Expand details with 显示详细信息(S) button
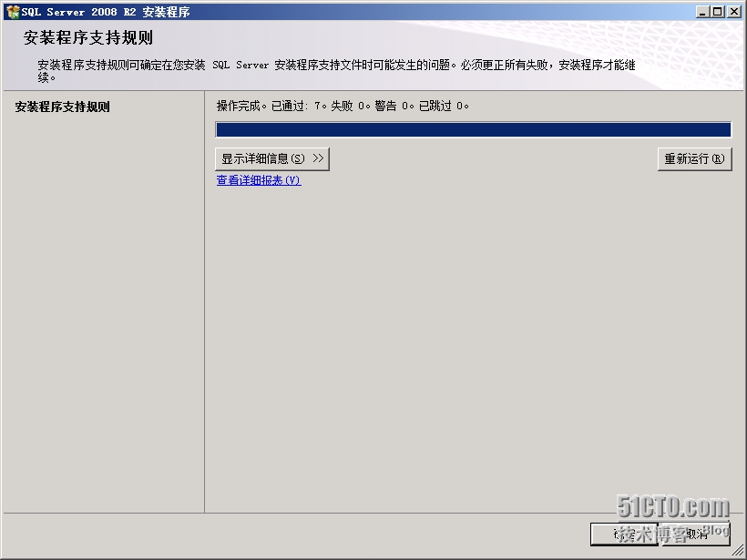Screen dimensions: 747x560 272,159
